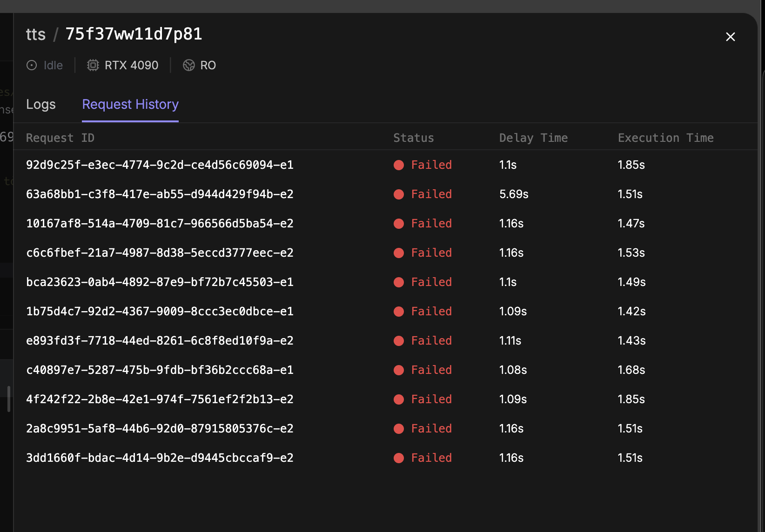Open the tts breadcrumb link
765x532 pixels.
(x=36, y=33)
